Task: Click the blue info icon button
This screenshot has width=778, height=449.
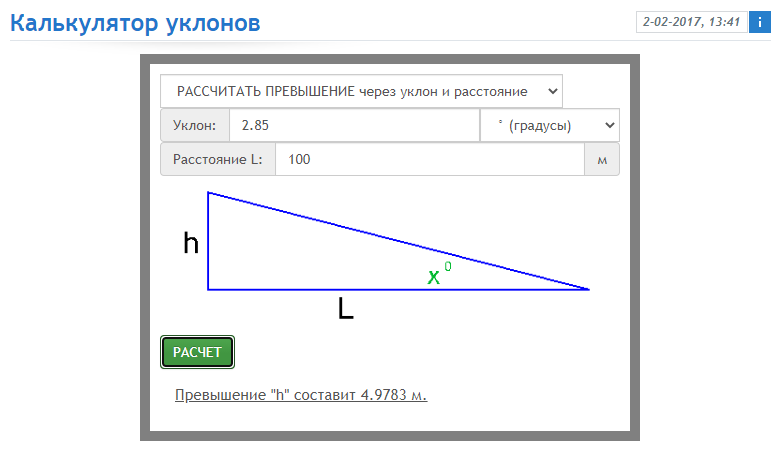Action: pos(759,22)
